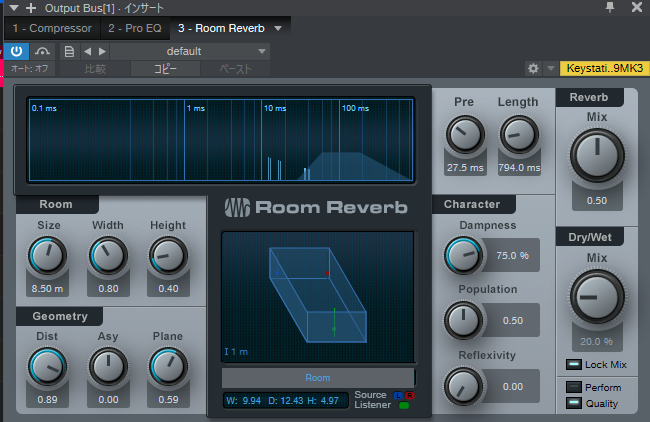This screenshot has height=422, width=650.
Task: Go to previous preset arrow
Action: (87, 51)
